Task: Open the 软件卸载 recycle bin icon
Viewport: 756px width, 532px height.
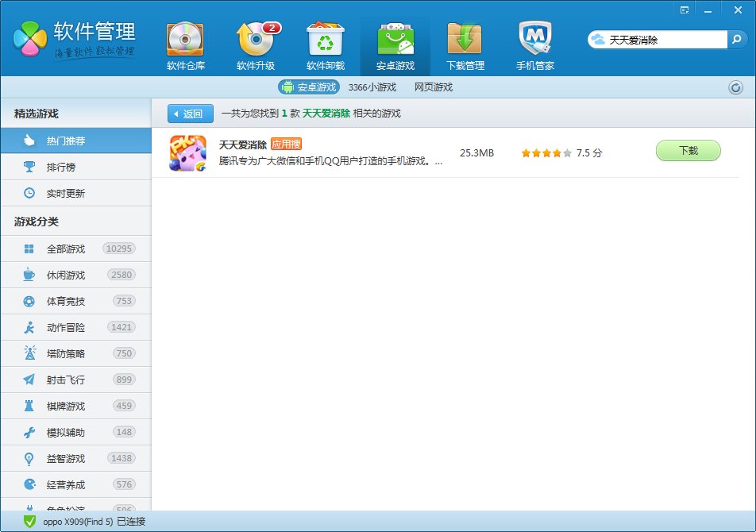Action: click(x=325, y=40)
